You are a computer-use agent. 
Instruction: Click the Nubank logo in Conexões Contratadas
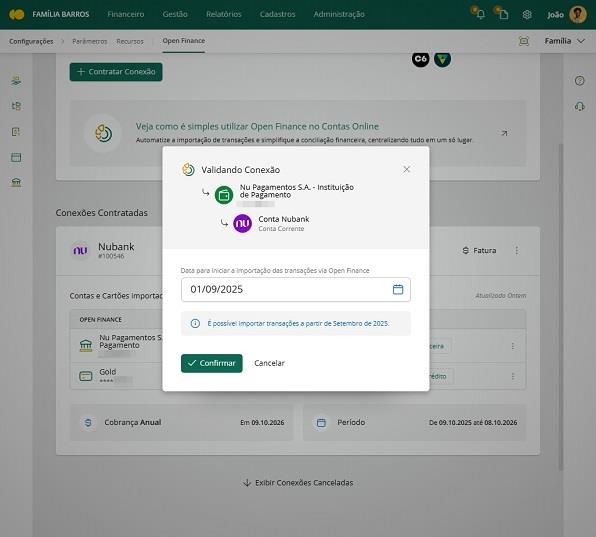click(80, 250)
